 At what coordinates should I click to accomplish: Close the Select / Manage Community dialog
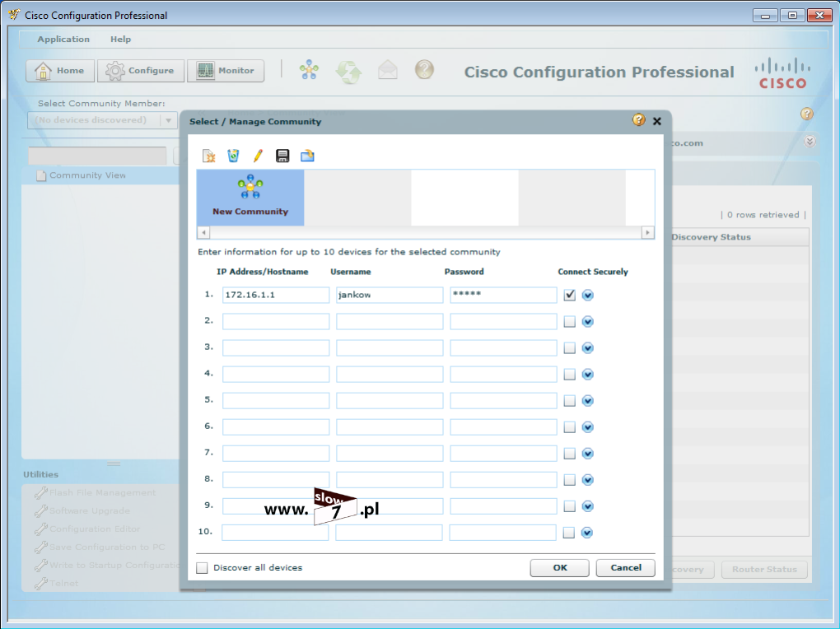(657, 121)
